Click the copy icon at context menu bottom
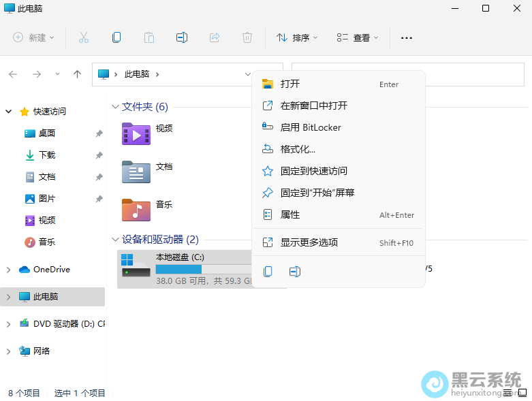Viewport: 532px width, 401px height. pos(268,272)
